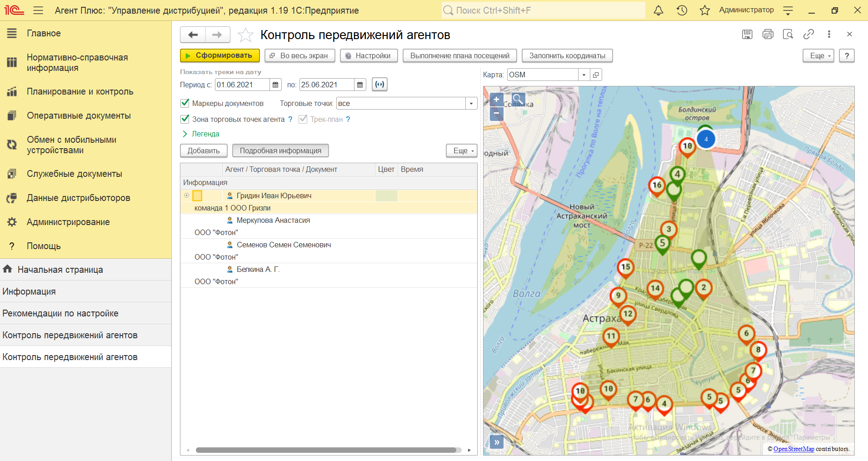Click the Сформировать button
Image resolution: width=868 pixels, height=461 pixels.
(220, 55)
